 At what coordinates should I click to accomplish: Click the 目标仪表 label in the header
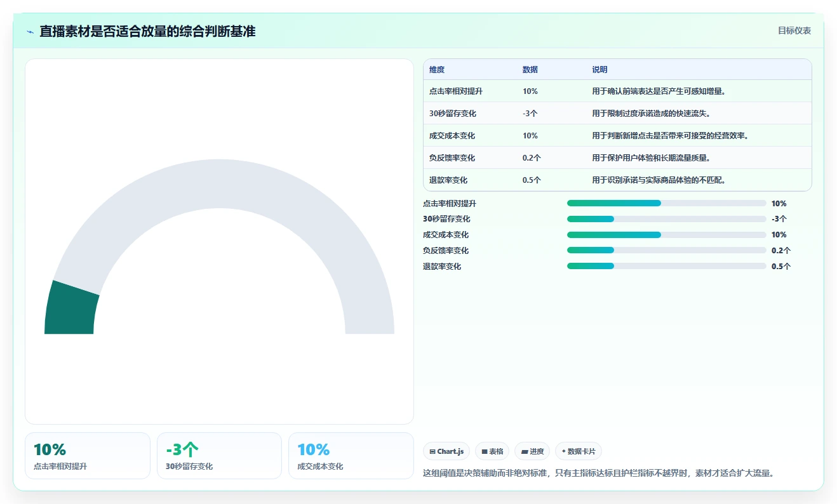[x=794, y=30]
